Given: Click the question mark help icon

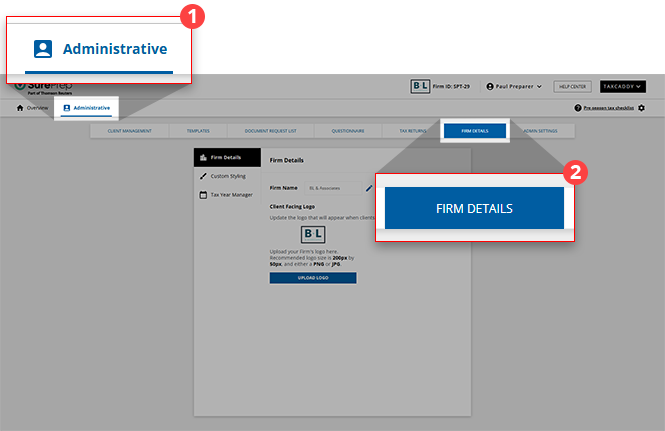Looking at the screenshot, I should 578,108.
